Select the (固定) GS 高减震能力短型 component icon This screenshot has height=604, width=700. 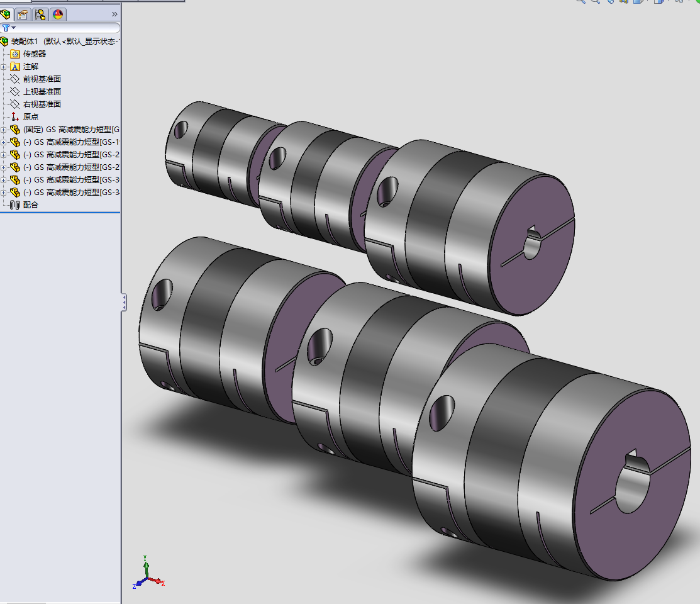(x=15, y=130)
